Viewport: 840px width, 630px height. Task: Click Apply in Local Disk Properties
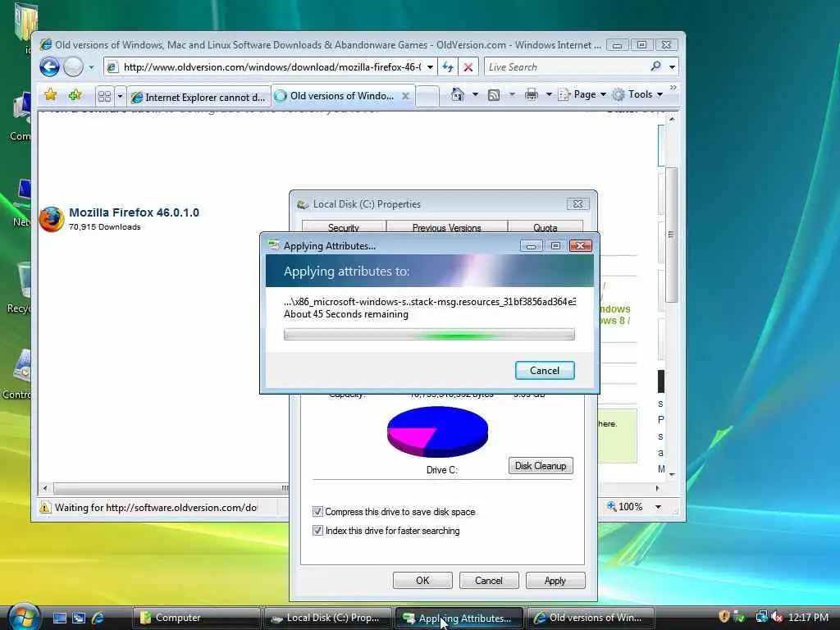pyautogui.click(x=555, y=580)
